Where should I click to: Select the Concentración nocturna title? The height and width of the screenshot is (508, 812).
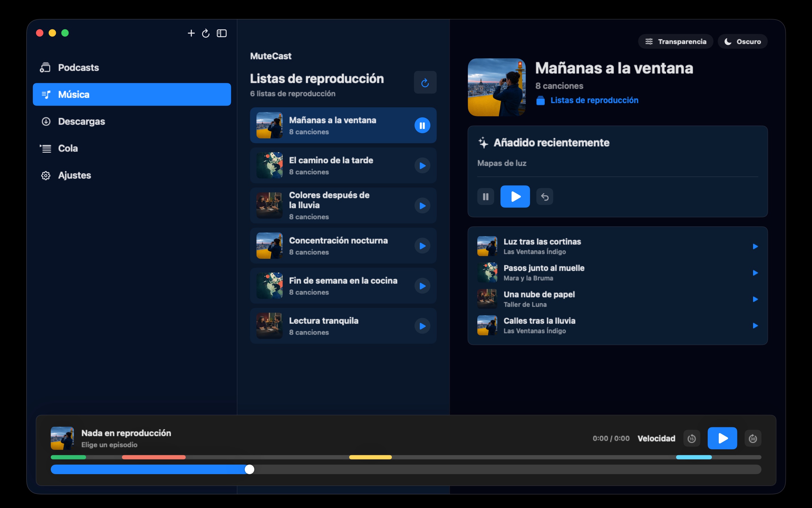pyautogui.click(x=338, y=240)
